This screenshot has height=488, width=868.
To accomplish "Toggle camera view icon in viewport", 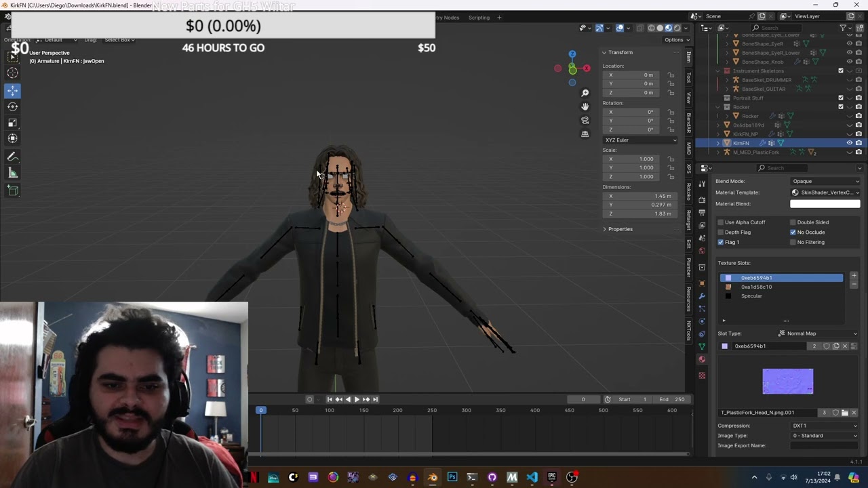I will [x=585, y=120].
